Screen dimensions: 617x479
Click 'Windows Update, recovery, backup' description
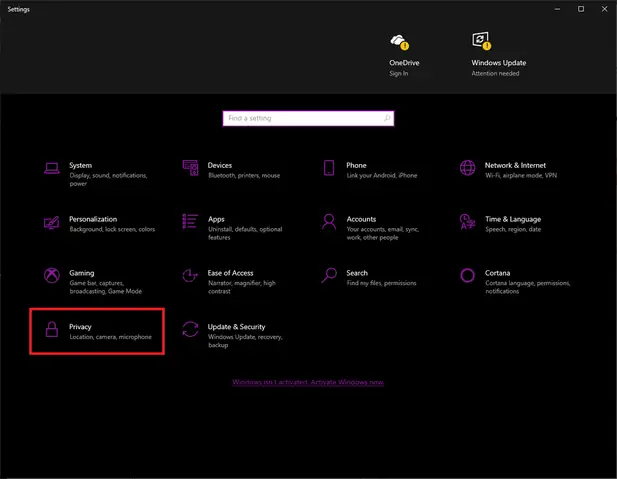(245, 341)
